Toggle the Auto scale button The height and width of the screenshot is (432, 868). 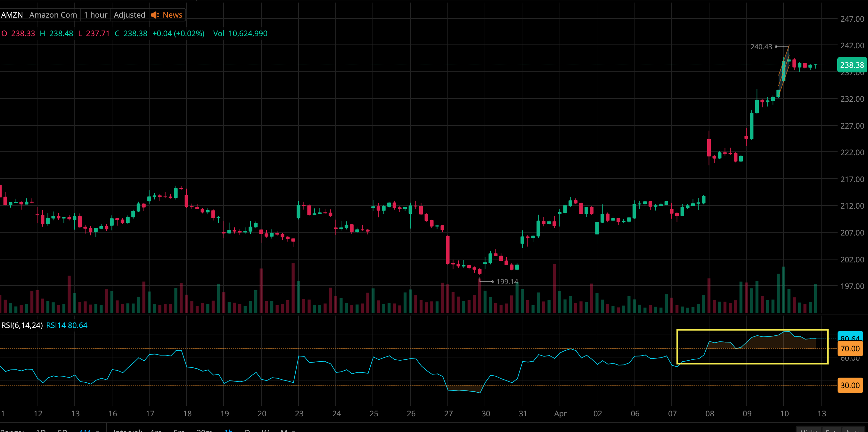click(853, 430)
